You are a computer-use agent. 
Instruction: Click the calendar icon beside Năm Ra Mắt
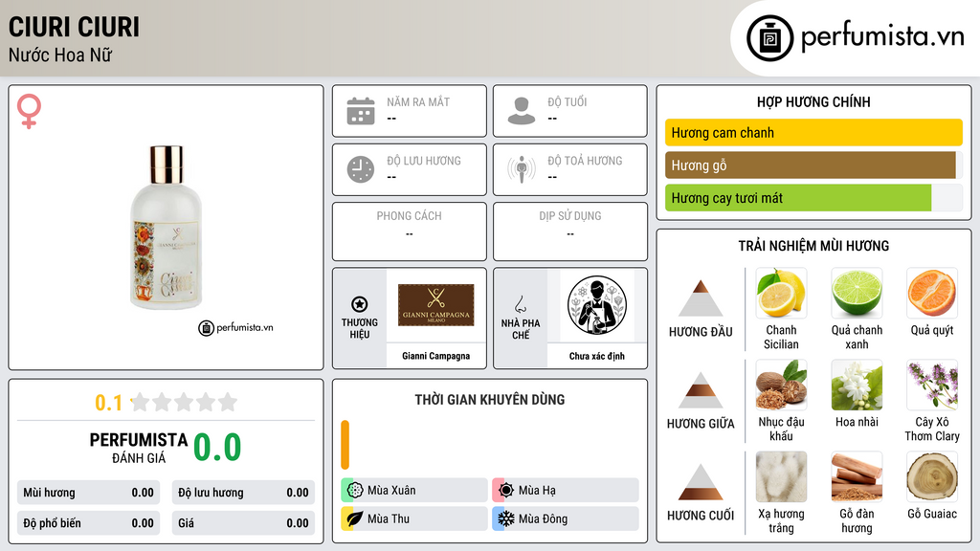(x=361, y=111)
